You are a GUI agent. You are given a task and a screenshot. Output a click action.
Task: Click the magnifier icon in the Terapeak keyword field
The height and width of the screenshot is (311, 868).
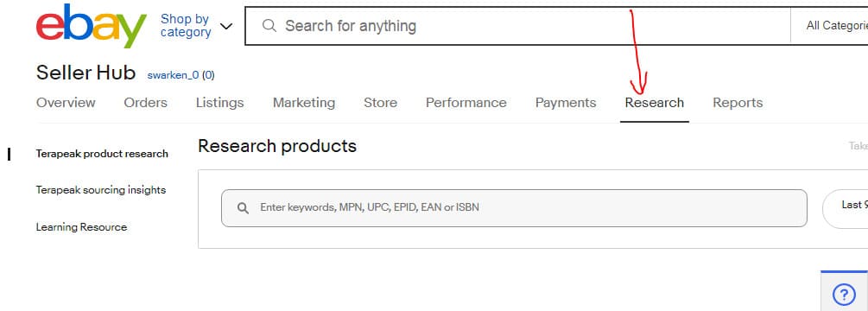click(243, 208)
